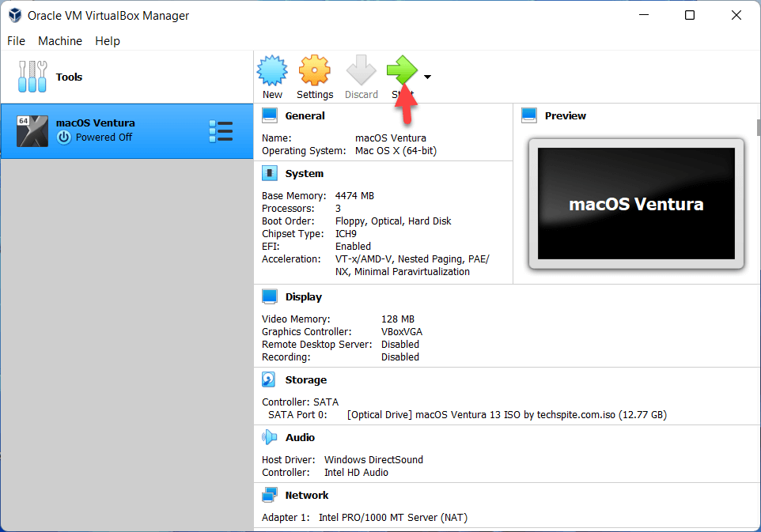The image size is (761, 532).
Task: Click the System chip icon
Action: coord(271,173)
